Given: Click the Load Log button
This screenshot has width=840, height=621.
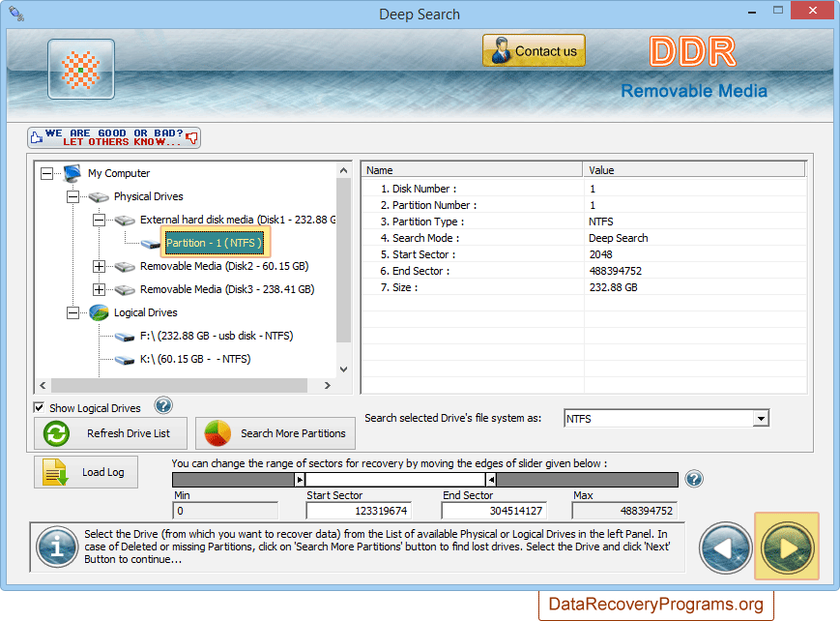Looking at the screenshot, I should 86,472.
